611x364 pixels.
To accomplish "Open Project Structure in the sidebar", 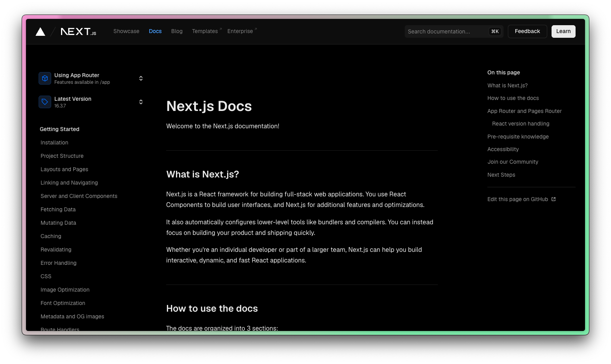I will point(62,156).
